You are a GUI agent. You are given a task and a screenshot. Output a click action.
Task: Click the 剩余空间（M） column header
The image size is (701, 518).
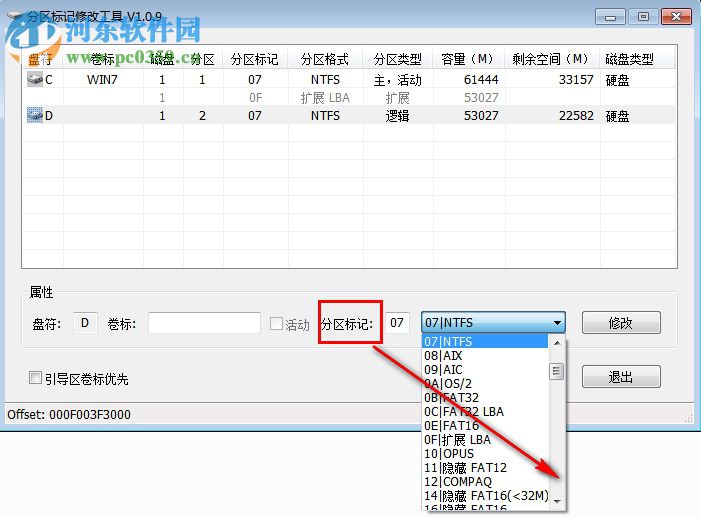pos(552,59)
